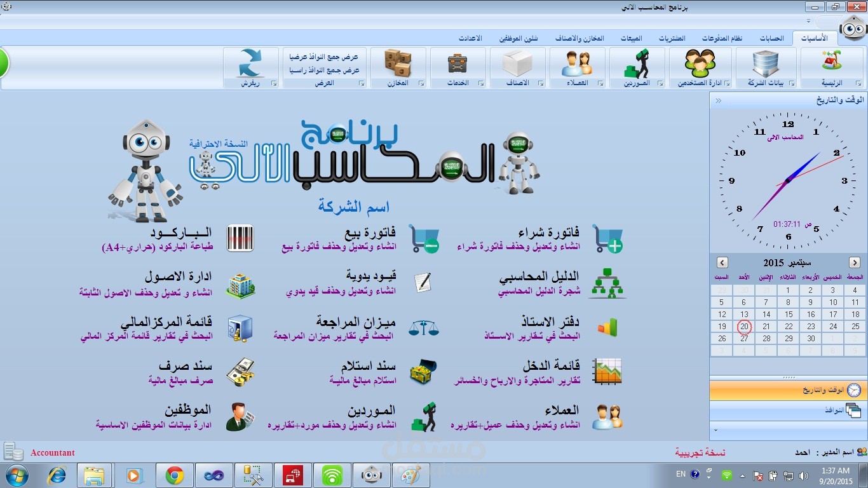Open the employees (الموظفين) shortcut icon

click(x=240, y=415)
